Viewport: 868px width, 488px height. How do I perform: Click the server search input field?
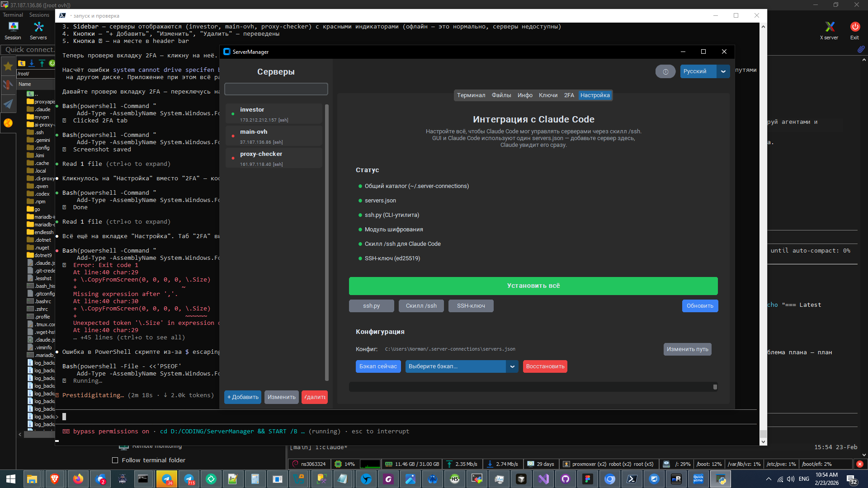point(276,89)
